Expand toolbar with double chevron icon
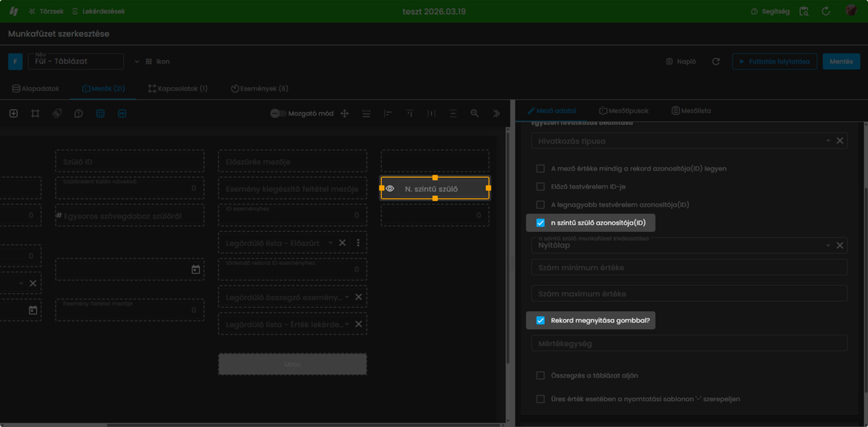Image resolution: width=868 pixels, height=427 pixels. 497,114
